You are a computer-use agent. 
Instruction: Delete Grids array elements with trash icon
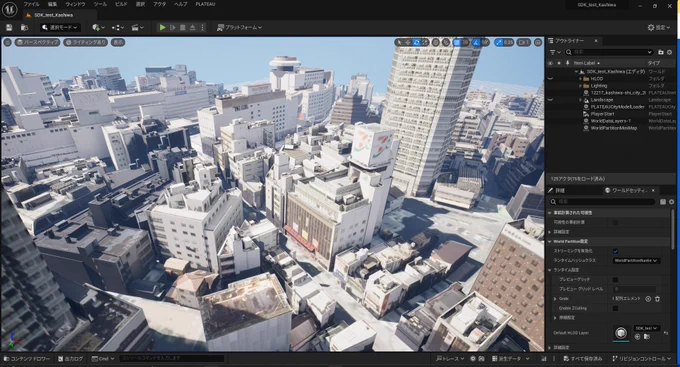tap(657, 299)
